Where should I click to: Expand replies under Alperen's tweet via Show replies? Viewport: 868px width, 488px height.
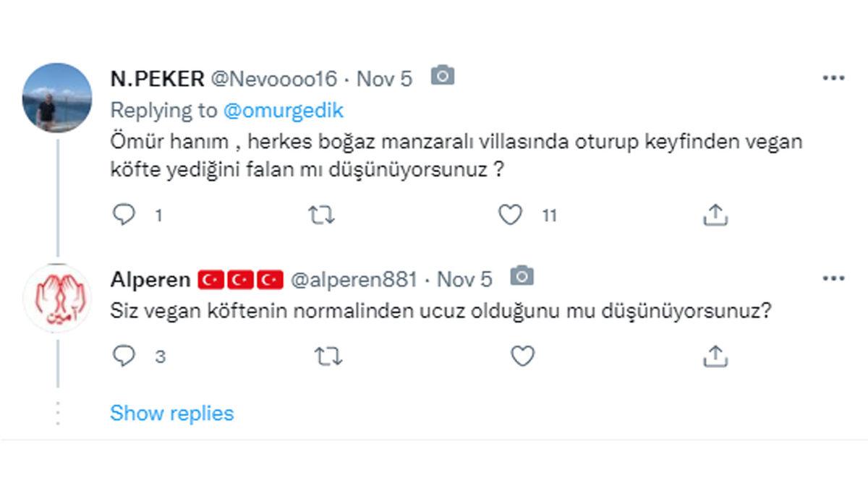pos(171,413)
